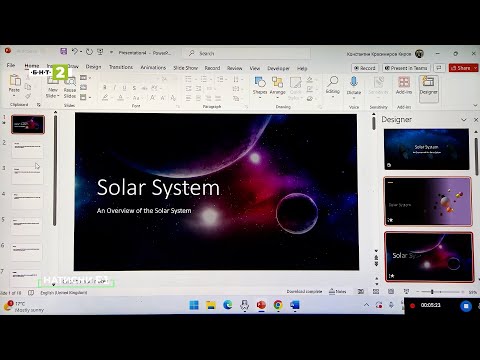Open the Animations tab

[153, 67]
